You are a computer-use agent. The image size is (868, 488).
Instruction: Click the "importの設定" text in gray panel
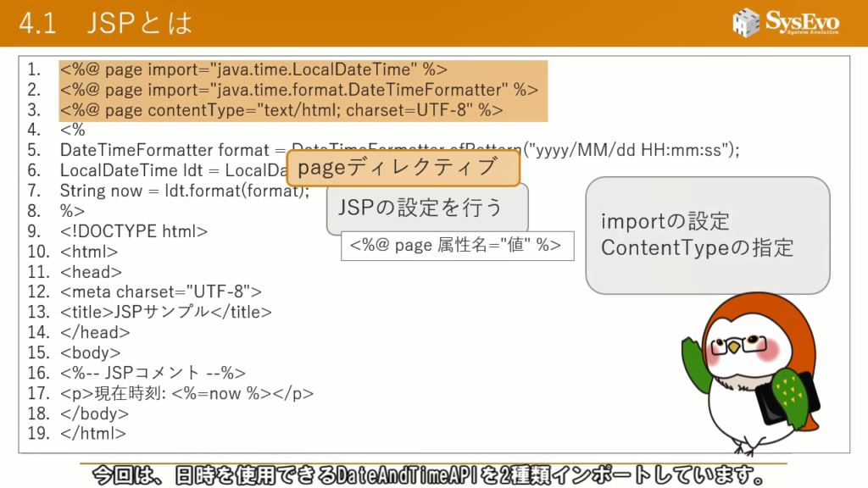pos(665,222)
